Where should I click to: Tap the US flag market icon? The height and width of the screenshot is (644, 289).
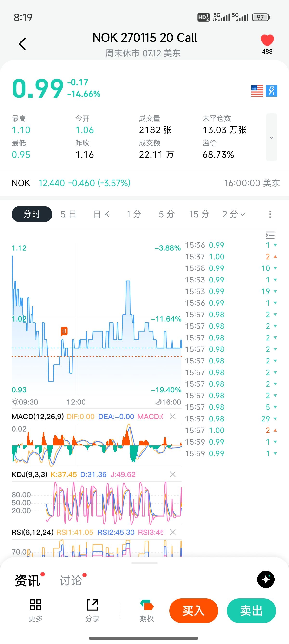coord(257,91)
